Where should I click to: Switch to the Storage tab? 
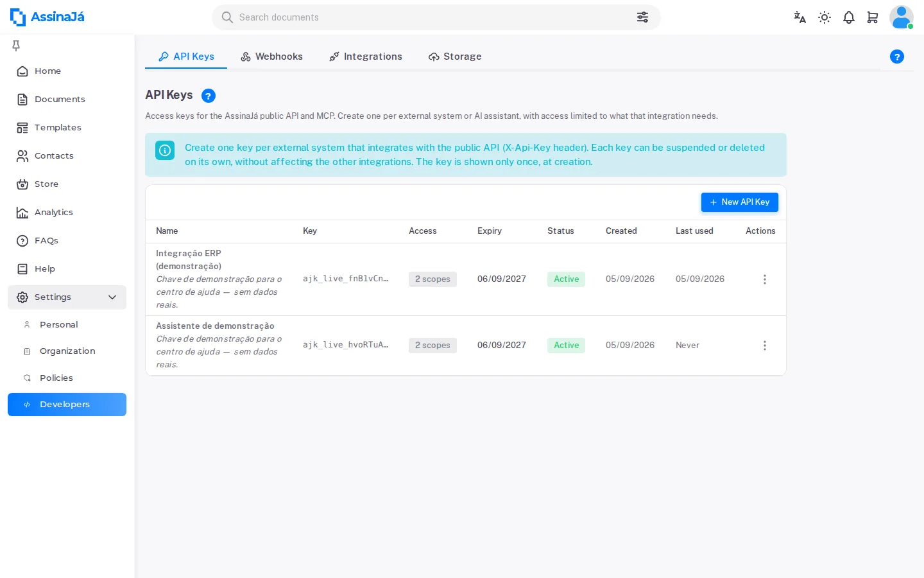tap(455, 57)
